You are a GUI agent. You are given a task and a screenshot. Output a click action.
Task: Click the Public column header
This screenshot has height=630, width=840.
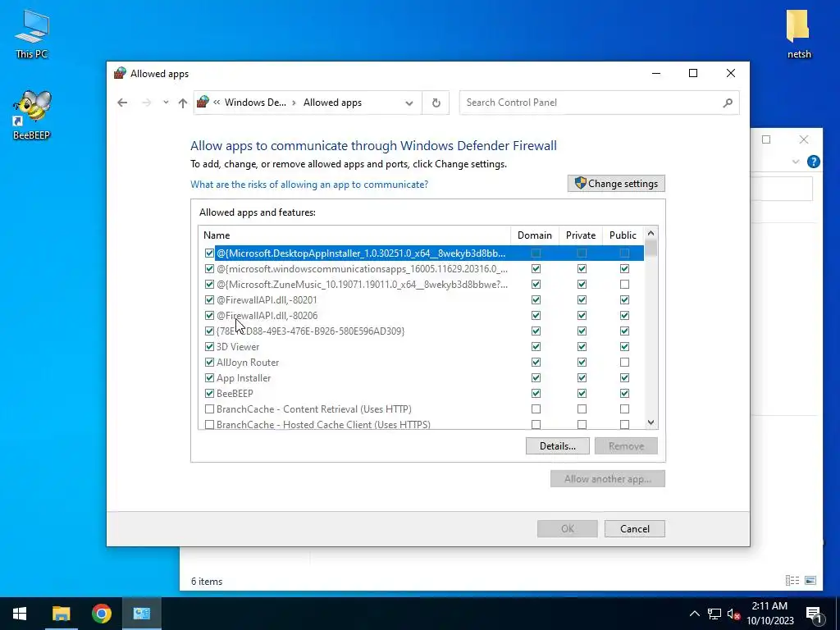point(623,235)
